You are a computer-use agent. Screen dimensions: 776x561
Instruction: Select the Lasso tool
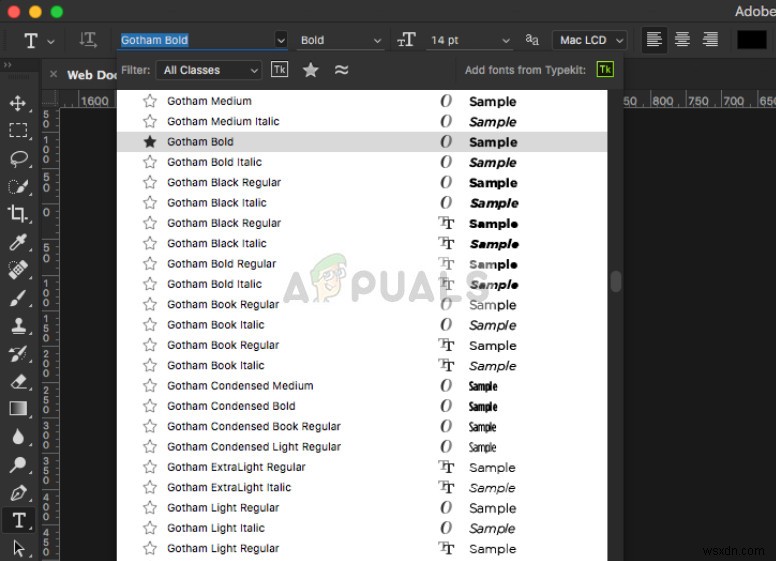pos(19,158)
